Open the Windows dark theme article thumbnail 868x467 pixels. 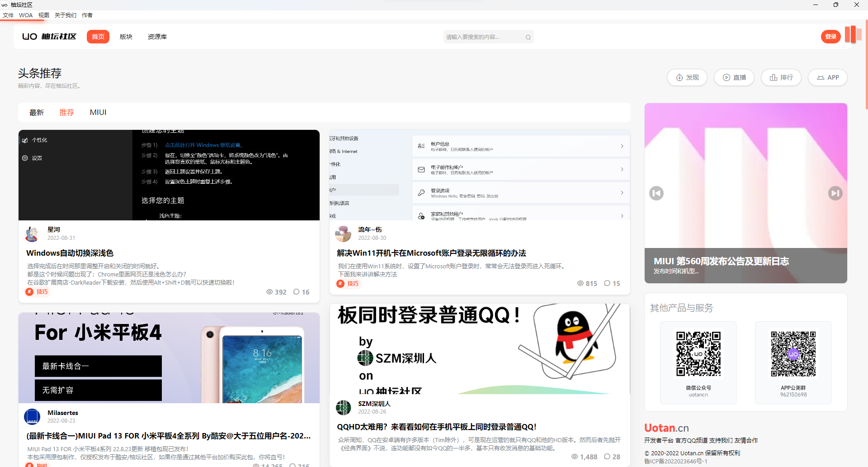[x=169, y=175]
